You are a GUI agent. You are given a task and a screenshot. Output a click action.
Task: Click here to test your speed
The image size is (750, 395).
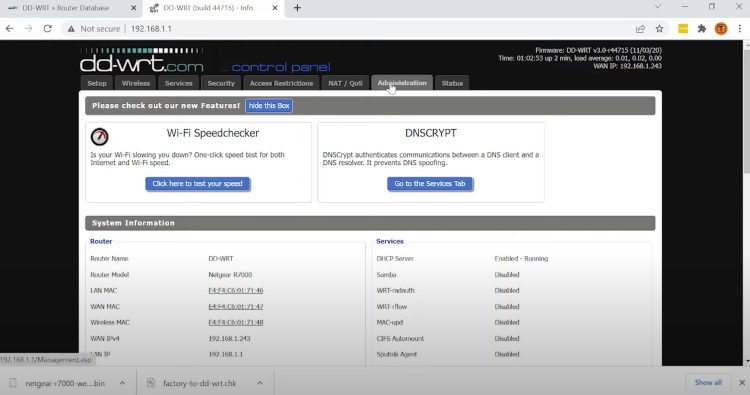(198, 184)
